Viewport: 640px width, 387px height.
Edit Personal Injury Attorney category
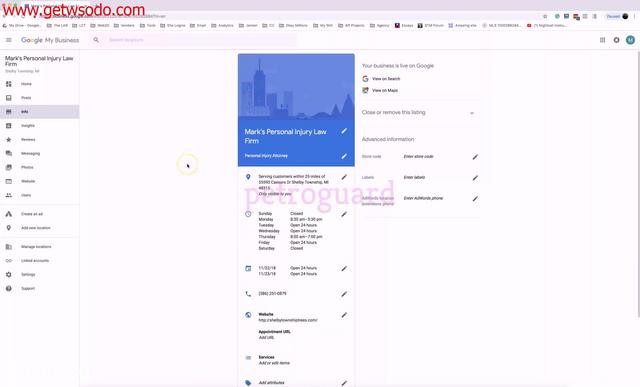(x=344, y=156)
